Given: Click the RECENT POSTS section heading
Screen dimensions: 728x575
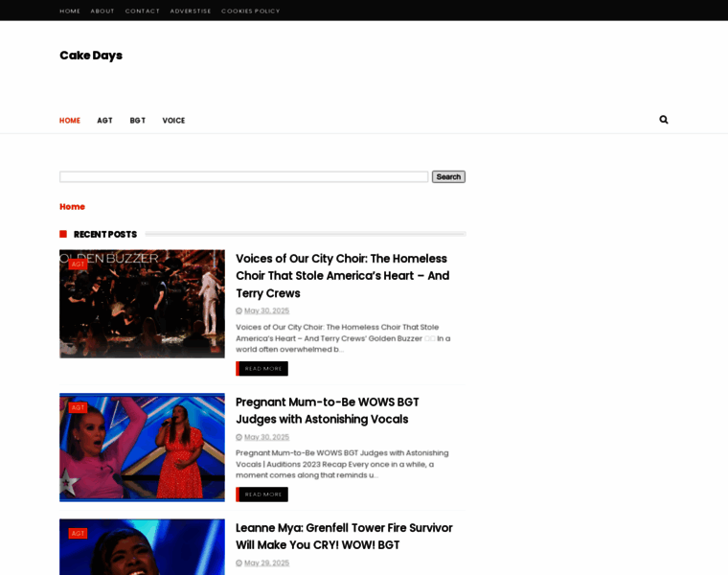Looking at the screenshot, I should (105, 235).
